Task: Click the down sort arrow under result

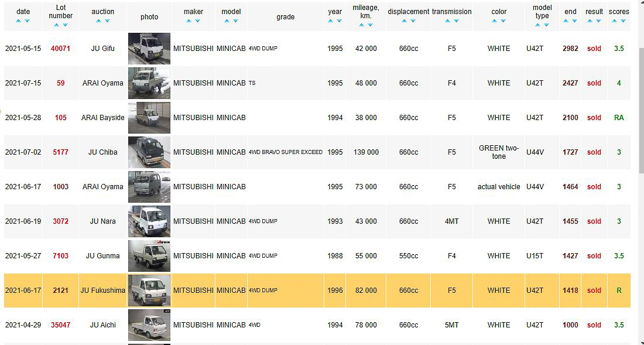Action: pyautogui.click(x=598, y=21)
